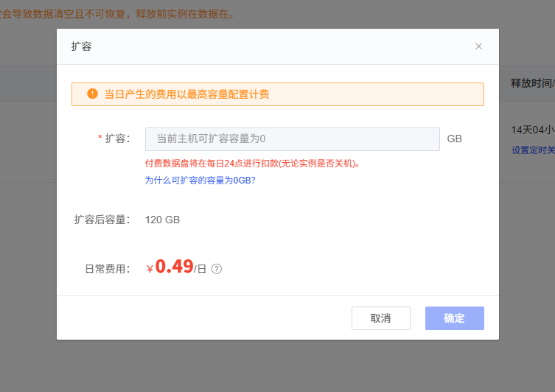The image size is (555, 392).
Task: Click the GB unit label beside input
Action: click(455, 139)
